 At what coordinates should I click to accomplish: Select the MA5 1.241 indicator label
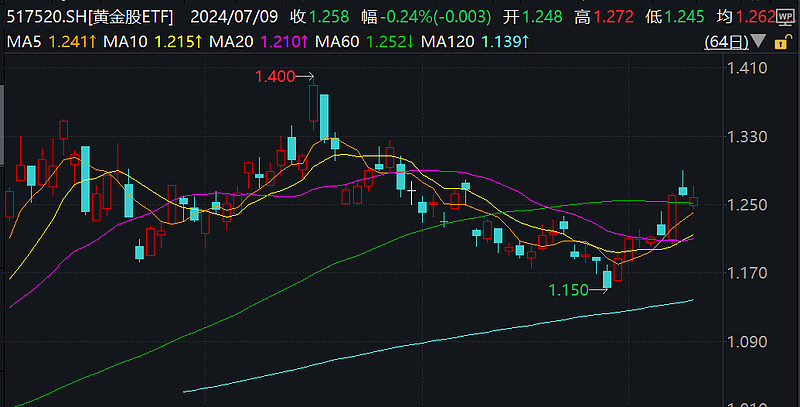coord(51,42)
